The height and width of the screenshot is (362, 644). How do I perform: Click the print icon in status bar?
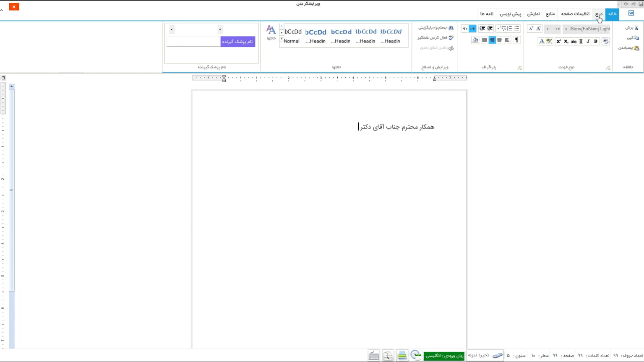(402, 356)
